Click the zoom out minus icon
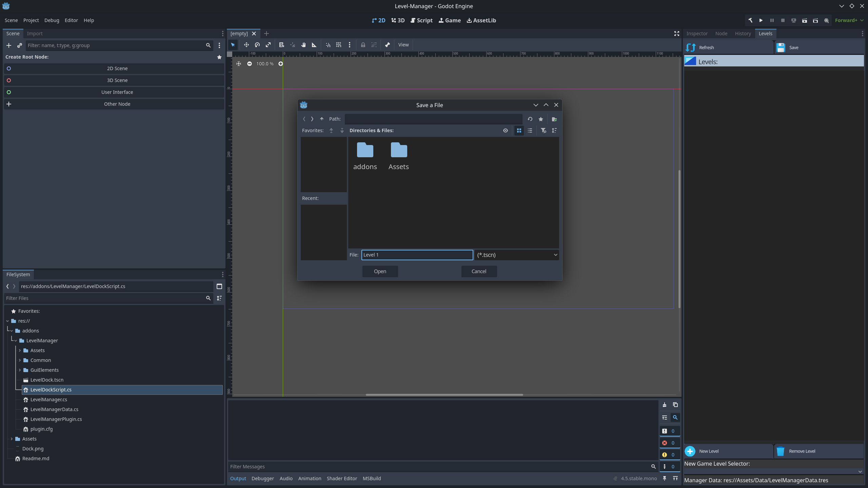Viewport: 868px width, 488px height. click(x=250, y=64)
